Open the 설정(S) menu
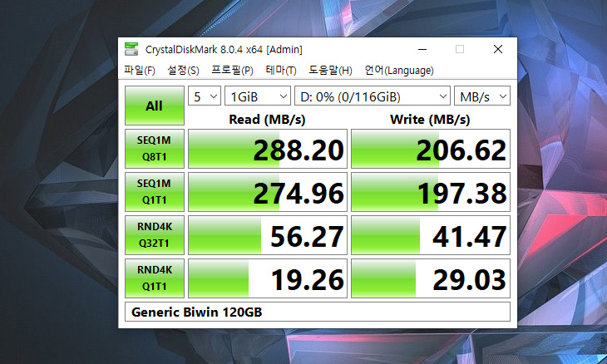The height and width of the screenshot is (364, 607). click(x=183, y=71)
